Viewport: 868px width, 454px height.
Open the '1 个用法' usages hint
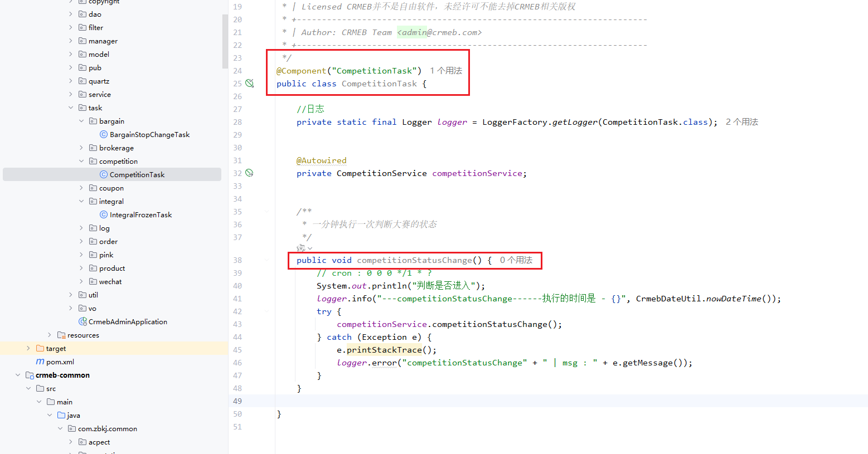pos(446,71)
